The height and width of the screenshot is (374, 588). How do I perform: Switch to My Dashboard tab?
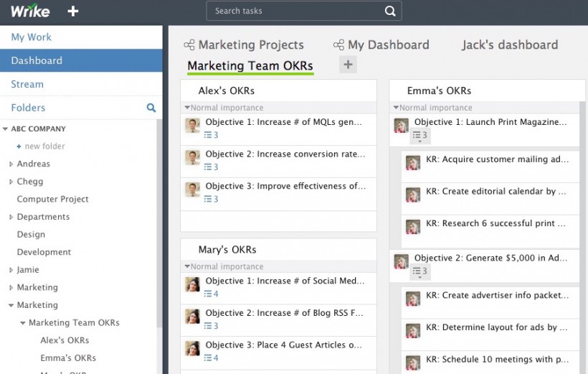pyautogui.click(x=389, y=45)
